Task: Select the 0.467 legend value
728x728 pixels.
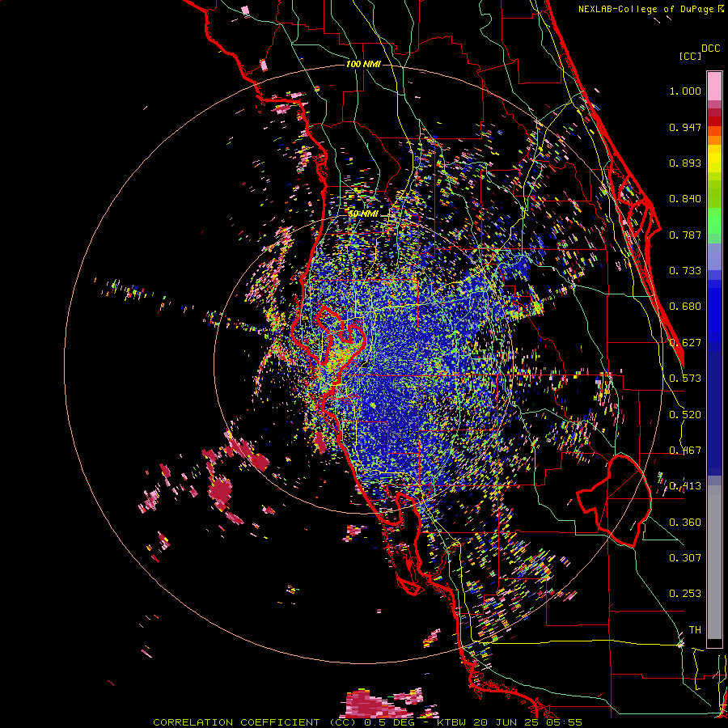Action: tap(685, 451)
